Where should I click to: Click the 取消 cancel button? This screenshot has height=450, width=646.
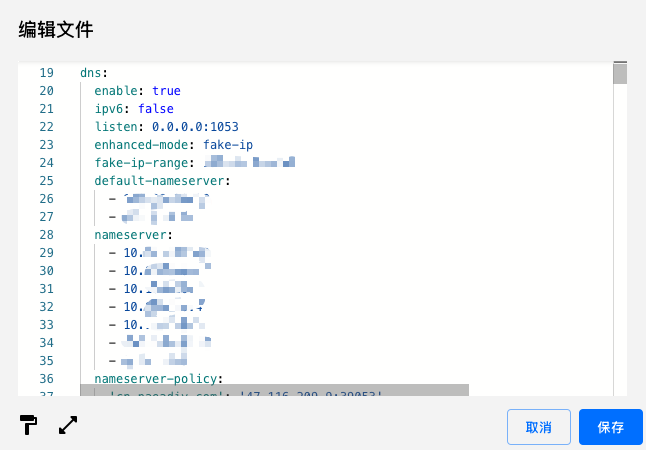pyautogui.click(x=538, y=427)
